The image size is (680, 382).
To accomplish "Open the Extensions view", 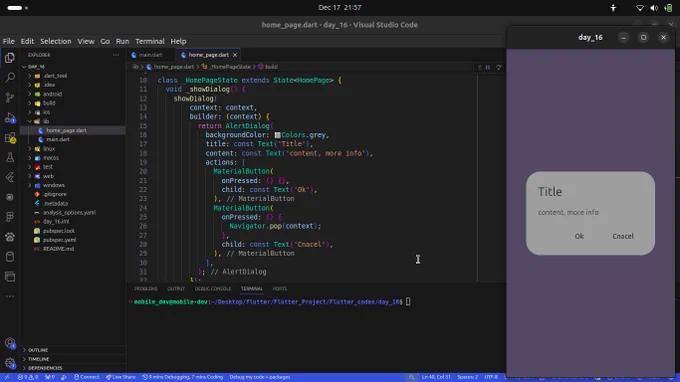I will [10, 138].
